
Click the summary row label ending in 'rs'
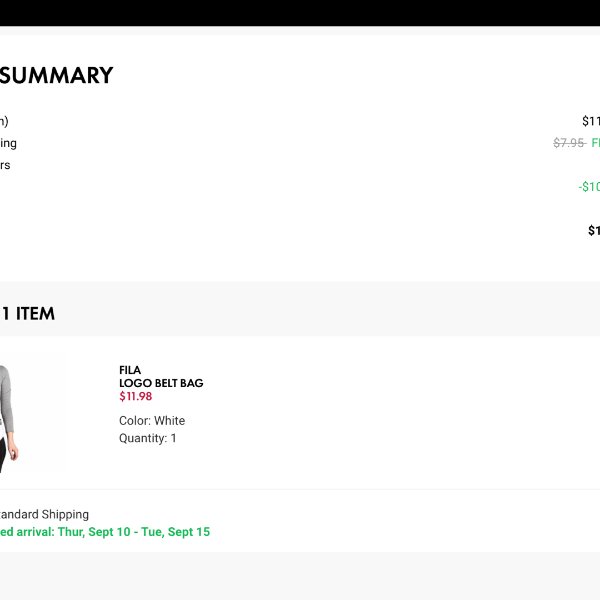point(5,165)
